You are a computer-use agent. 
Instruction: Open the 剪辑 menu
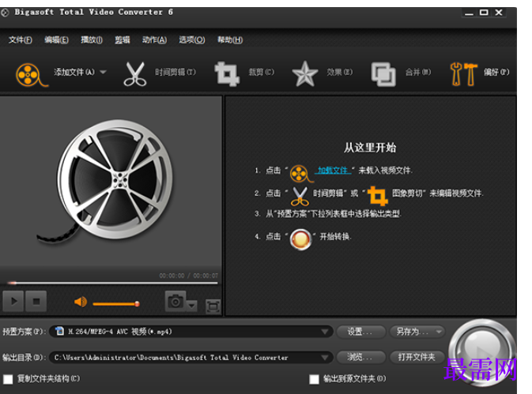tap(123, 40)
